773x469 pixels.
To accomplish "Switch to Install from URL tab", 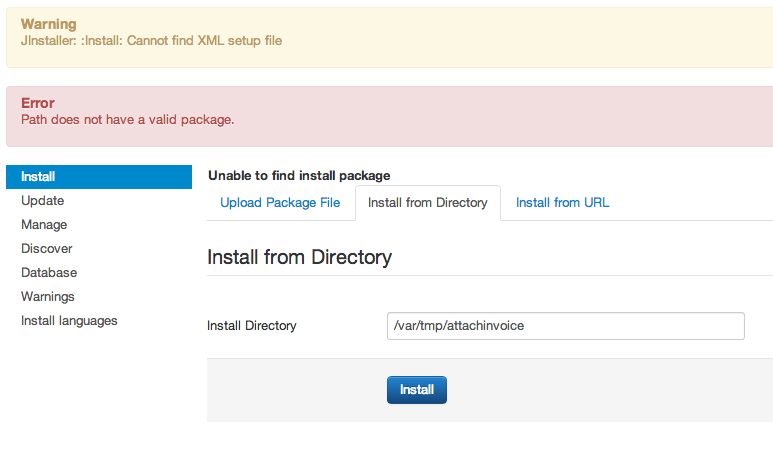I will tap(562, 203).
